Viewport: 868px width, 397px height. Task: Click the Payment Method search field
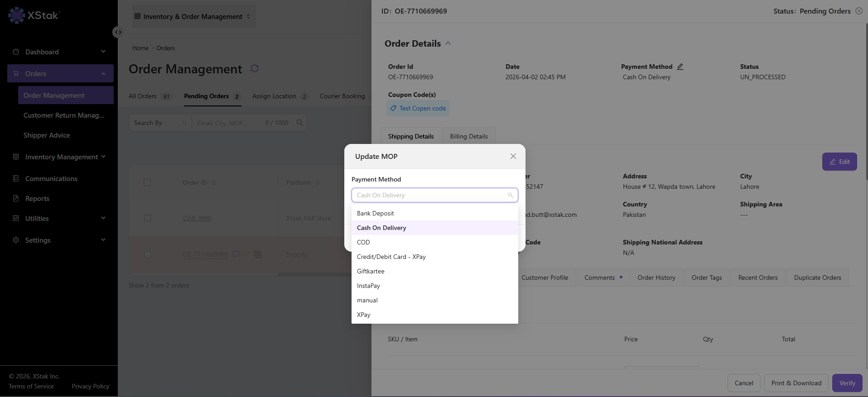pyautogui.click(x=435, y=195)
